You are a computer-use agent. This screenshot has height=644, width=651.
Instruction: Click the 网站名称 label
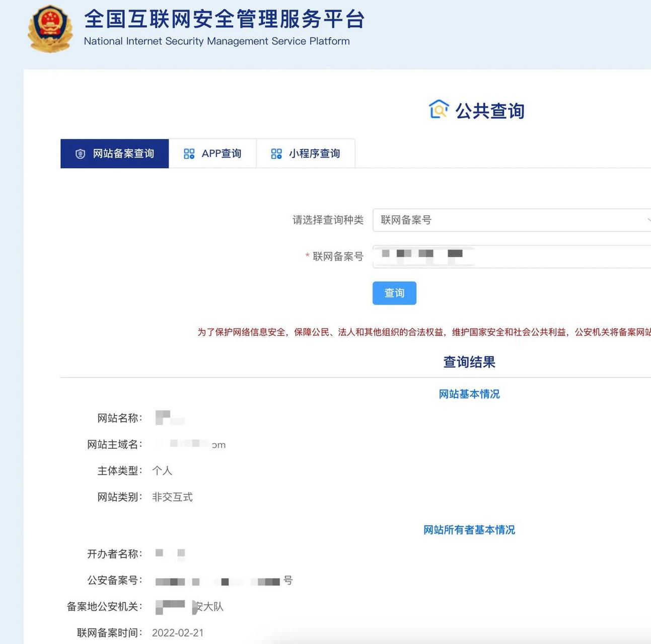pos(120,418)
